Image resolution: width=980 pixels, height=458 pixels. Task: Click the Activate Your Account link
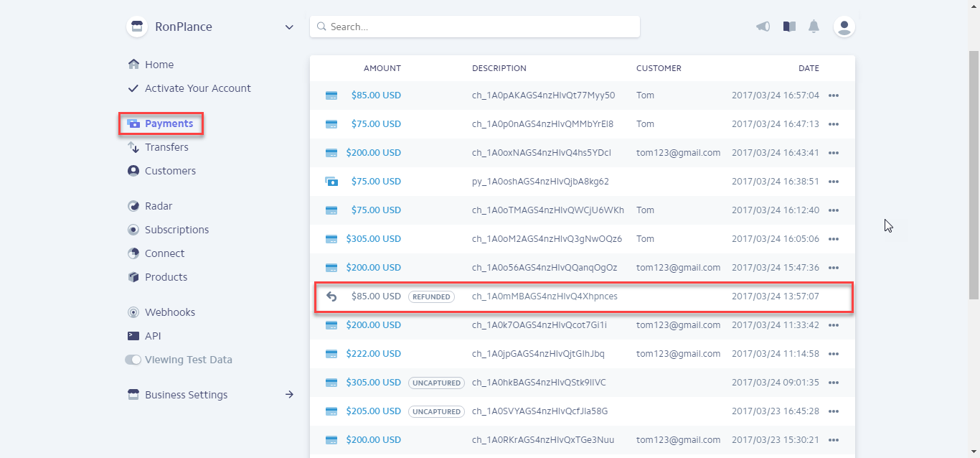[x=197, y=88]
